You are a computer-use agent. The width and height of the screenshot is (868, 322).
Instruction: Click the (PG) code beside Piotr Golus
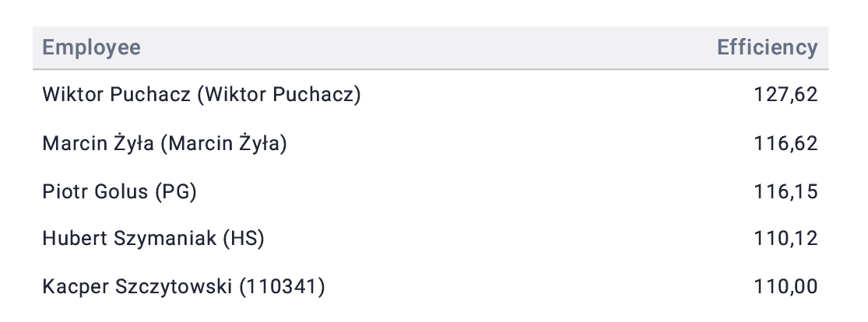176,192
